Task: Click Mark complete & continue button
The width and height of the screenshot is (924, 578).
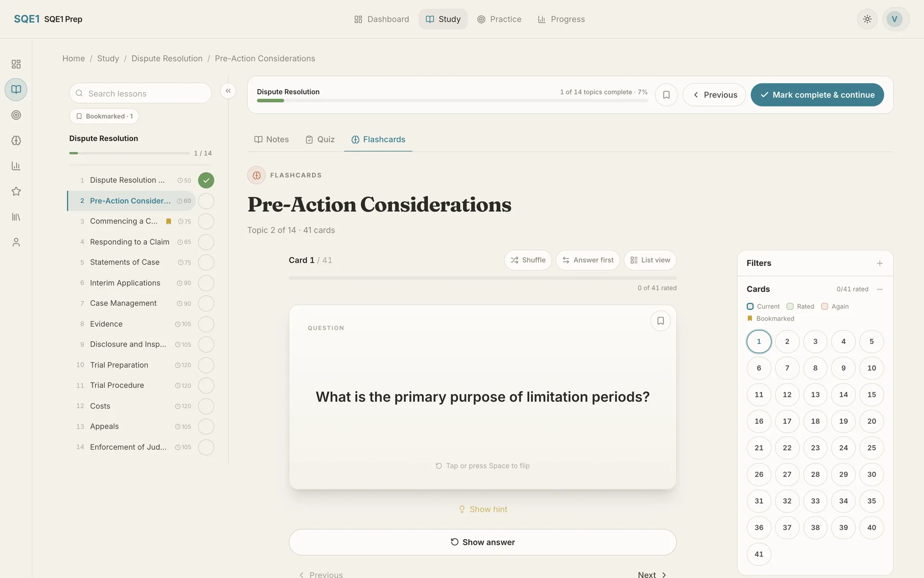Action: point(817,95)
